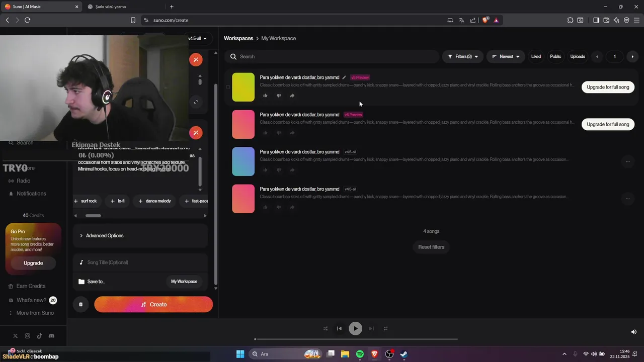
Task: Click Upgrade in the Go Pro card
Action: pyautogui.click(x=33, y=263)
